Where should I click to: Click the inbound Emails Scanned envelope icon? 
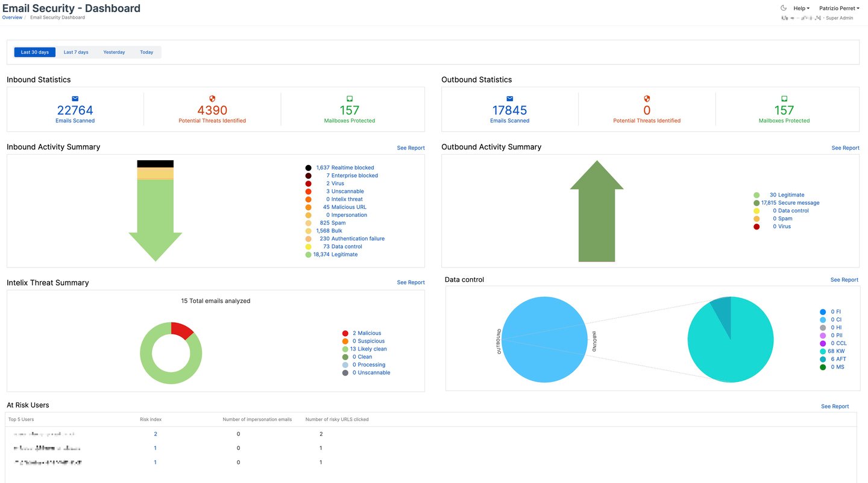pyautogui.click(x=75, y=99)
